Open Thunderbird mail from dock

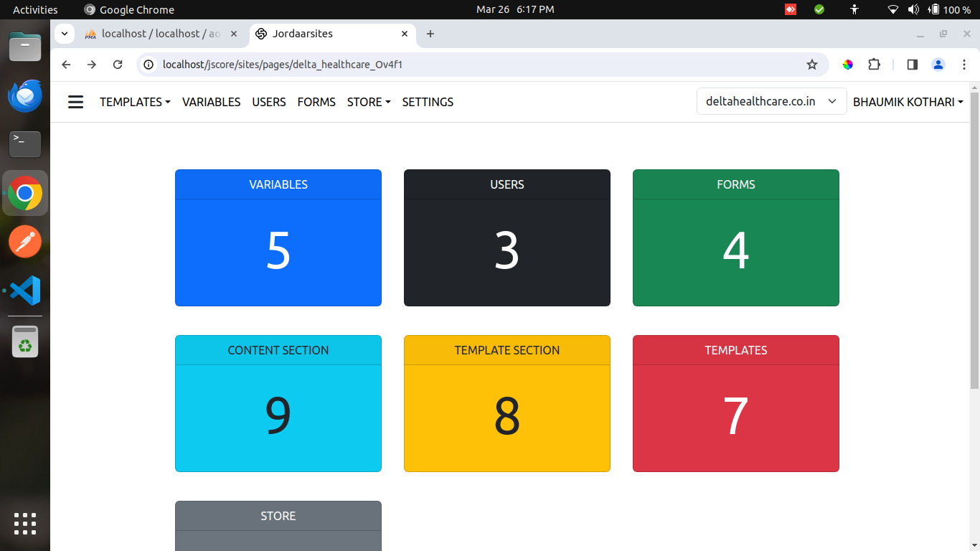coord(25,96)
